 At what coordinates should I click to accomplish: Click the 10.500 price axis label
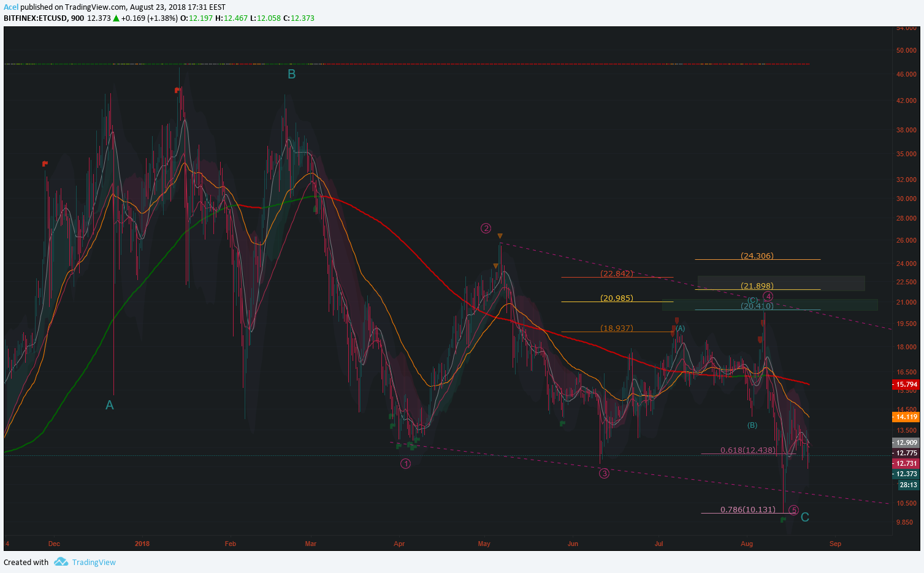point(906,503)
